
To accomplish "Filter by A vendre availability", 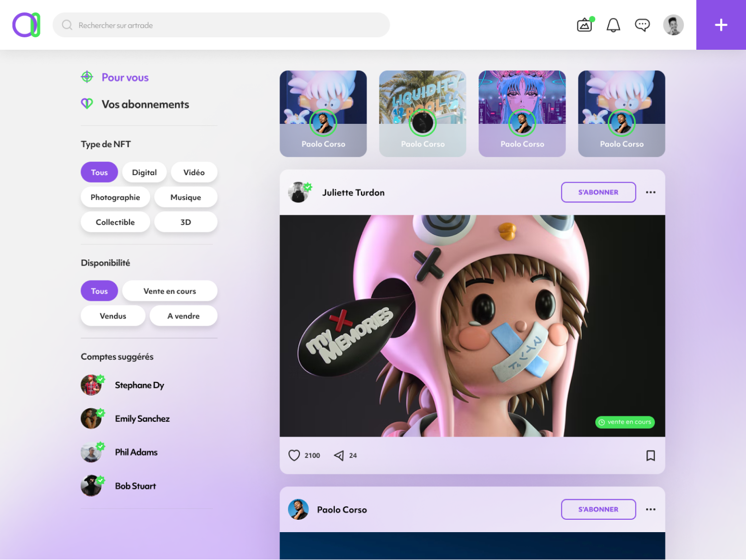I will (x=184, y=316).
